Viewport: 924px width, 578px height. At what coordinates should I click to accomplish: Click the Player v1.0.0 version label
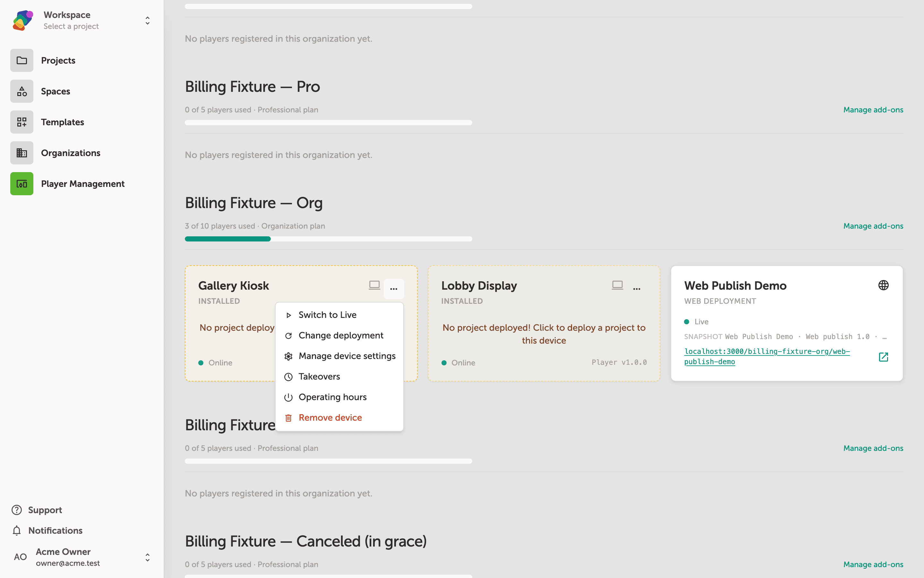tap(619, 363)
